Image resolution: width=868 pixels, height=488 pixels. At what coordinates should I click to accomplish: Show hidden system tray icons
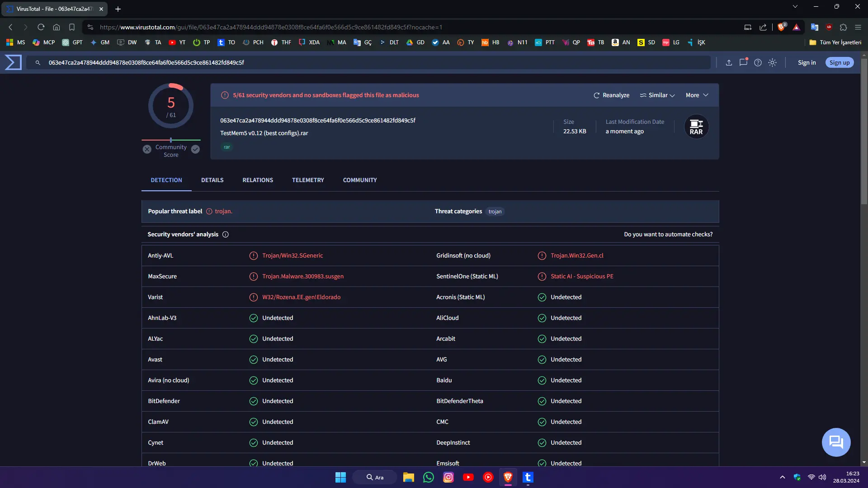(783, 477)
